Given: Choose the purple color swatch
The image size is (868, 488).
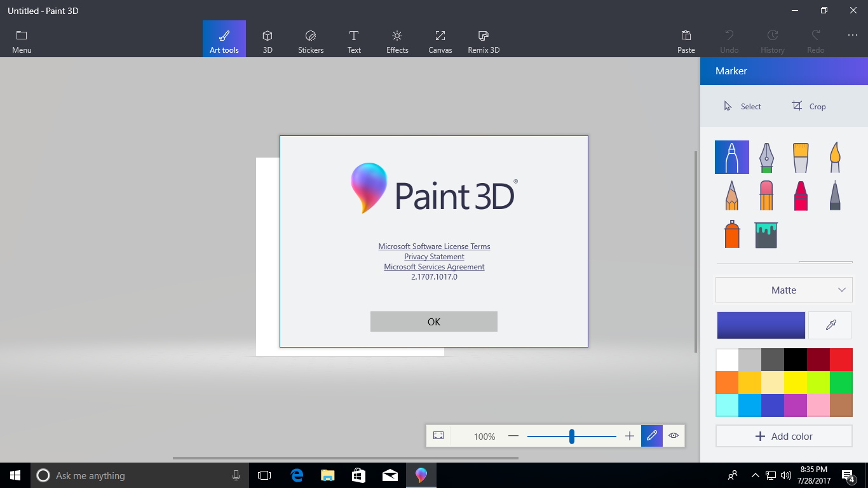Looking at the screenshot, I should tap(796, 405).
